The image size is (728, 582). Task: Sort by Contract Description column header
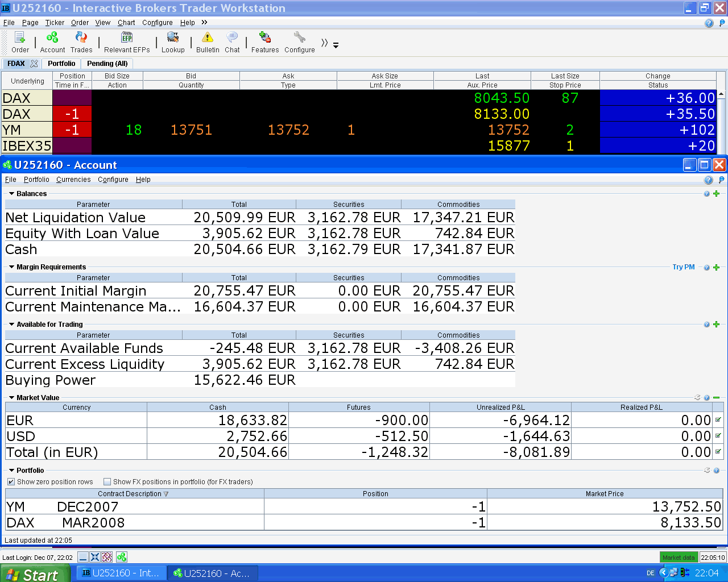pyautogui.click(x=133, y=494)
